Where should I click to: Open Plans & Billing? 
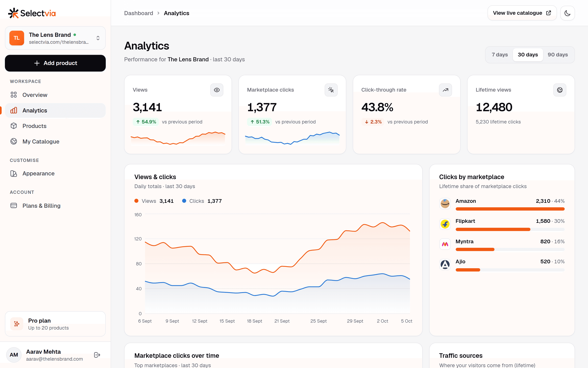(x=55, y=206)
